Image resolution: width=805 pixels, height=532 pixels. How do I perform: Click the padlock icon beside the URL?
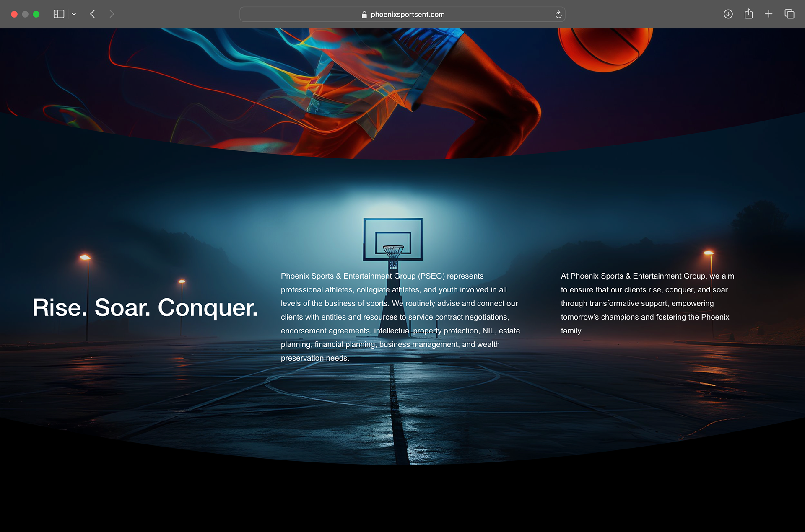pyautogui.click(x=364, y=15)
